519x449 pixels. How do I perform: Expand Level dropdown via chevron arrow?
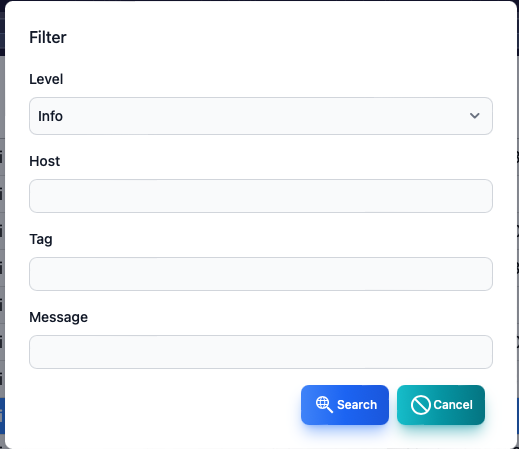point(475,116)
